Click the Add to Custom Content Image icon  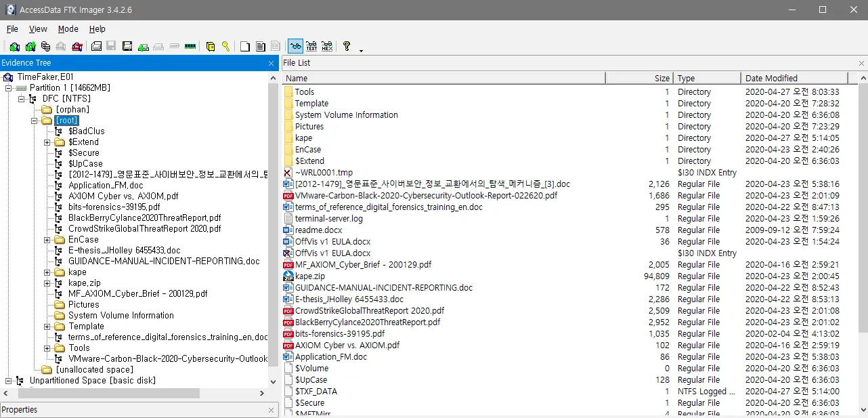(144, 46)
